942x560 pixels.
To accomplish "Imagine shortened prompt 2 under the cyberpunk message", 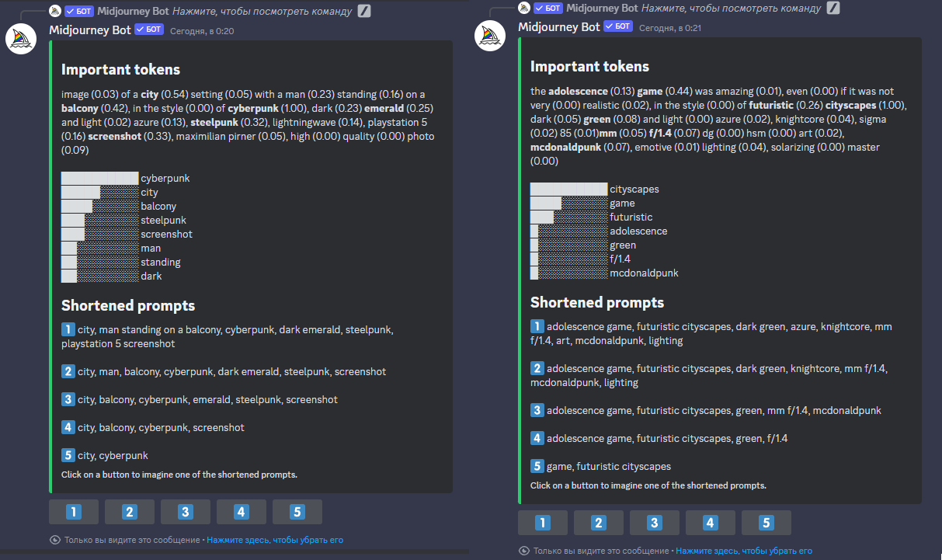I will (130, 512).
